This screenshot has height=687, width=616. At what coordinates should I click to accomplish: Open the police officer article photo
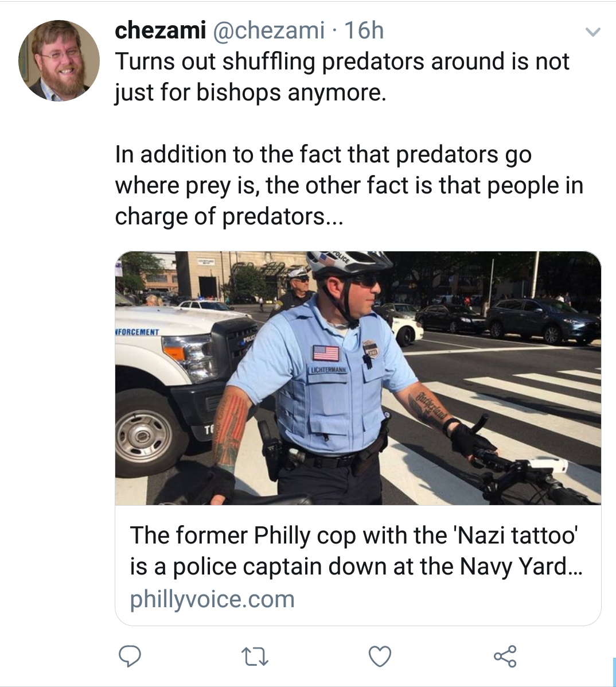pyautogui.click(x=358, y=378)
